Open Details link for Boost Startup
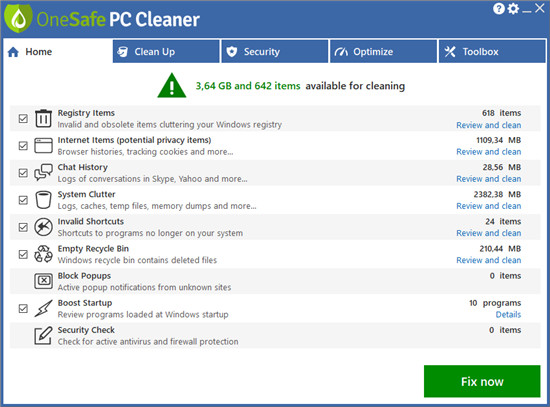 pyautogui.click(x=508, y=315)
